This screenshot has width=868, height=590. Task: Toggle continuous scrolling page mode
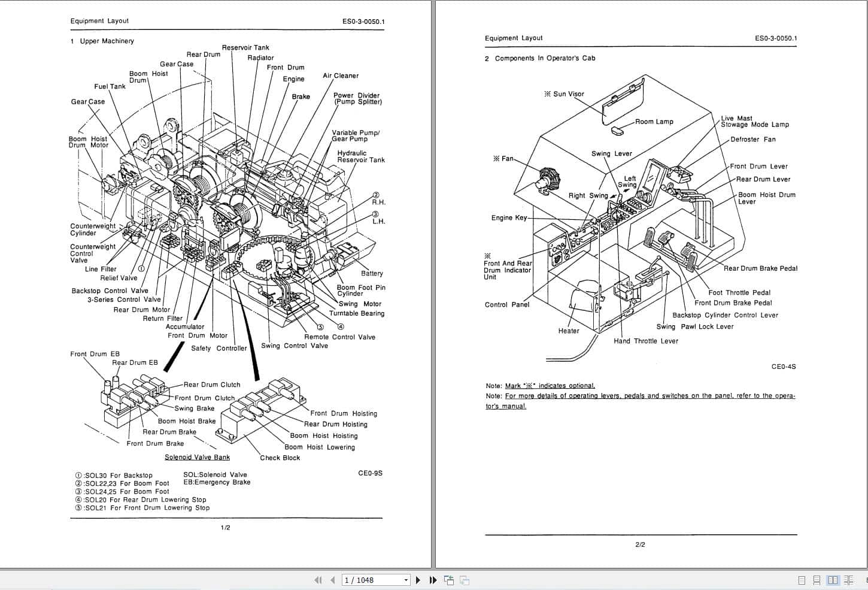click(x=818, y=580)
